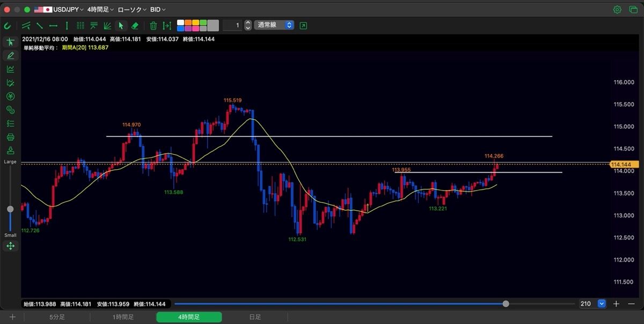Screen dimensions: 644x324
Task: Open the chart indicators icon
Action: pyautogui.click(x=10, y=69)
